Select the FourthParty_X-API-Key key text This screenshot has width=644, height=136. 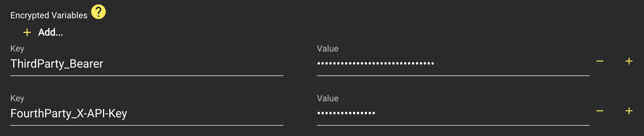tap(69, 114)
